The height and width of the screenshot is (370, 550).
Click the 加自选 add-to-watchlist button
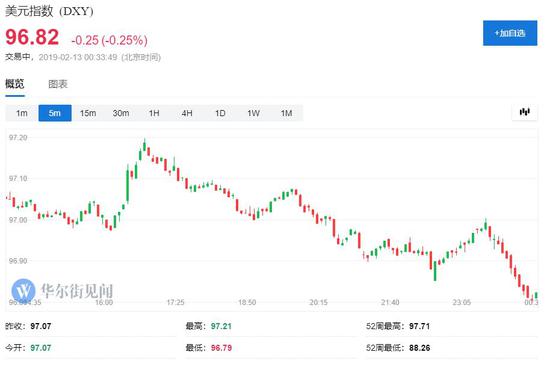coord(510,33)
